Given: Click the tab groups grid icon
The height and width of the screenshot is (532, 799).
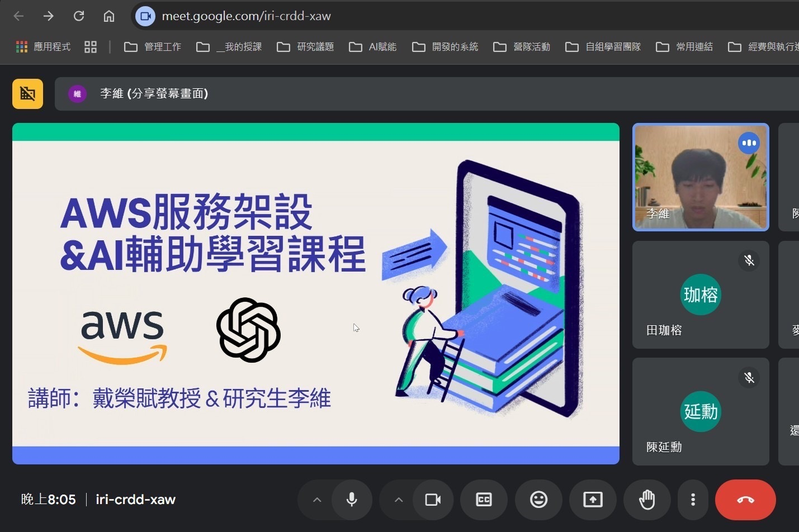Looking at the screenshot, I should tap(91, 47).
